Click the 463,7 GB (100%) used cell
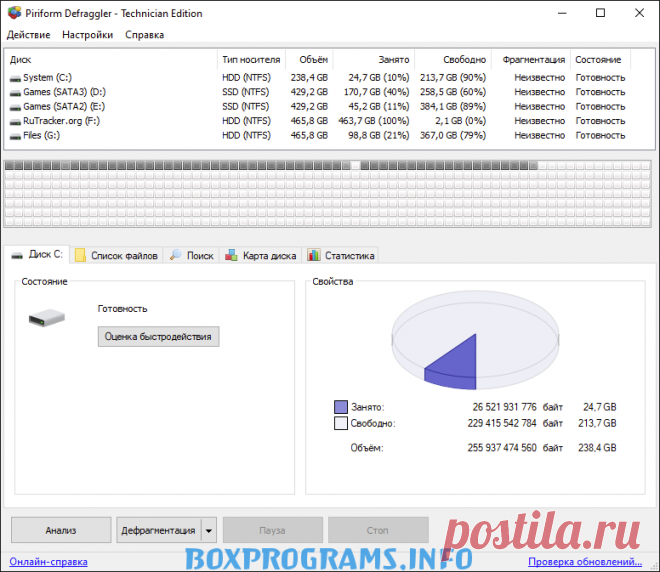 point(374,121)
